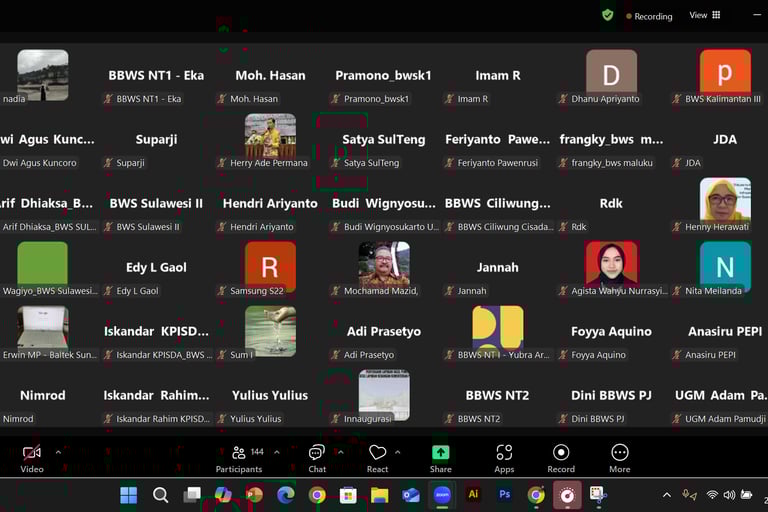
Task: Open File Explorer from the taskbar
Action: pos(380,495)
